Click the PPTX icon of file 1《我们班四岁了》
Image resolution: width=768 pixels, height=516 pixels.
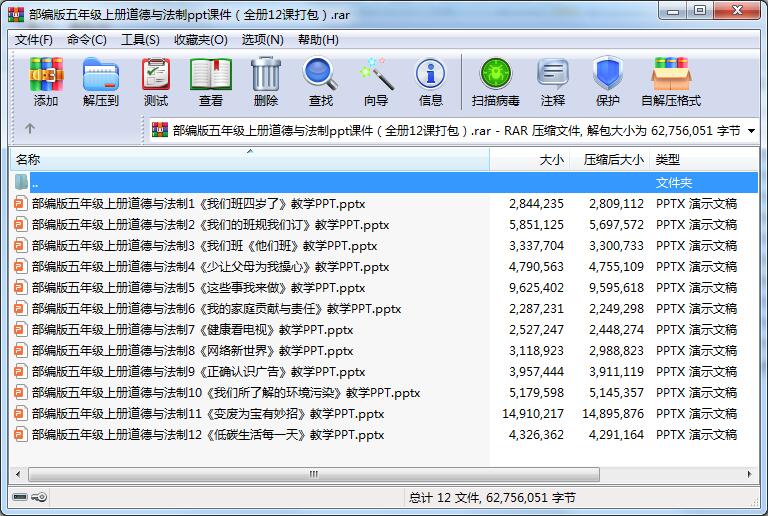point(21,203)
